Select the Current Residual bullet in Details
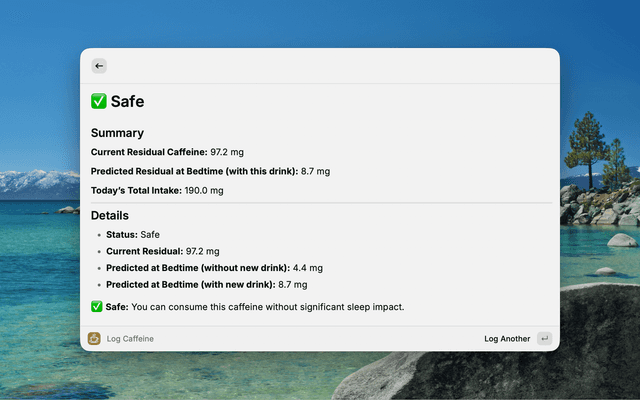The height and width of the screenshot is (400, 640). 162,251
